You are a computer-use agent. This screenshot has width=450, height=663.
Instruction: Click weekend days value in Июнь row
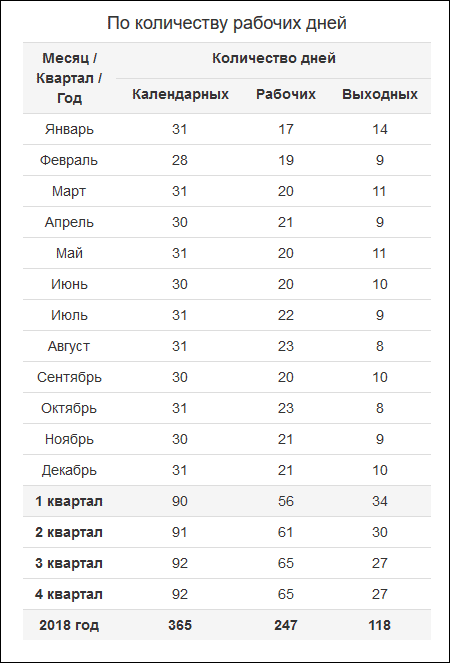click(x=380, y=284)
